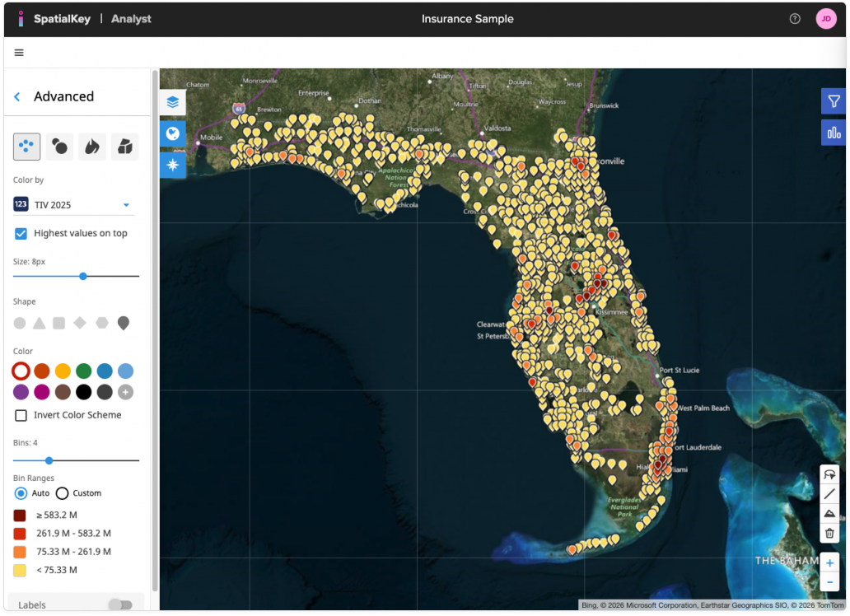Choose the green color swatch
This screenshot has height=616, width=850.
coord(83,371)
